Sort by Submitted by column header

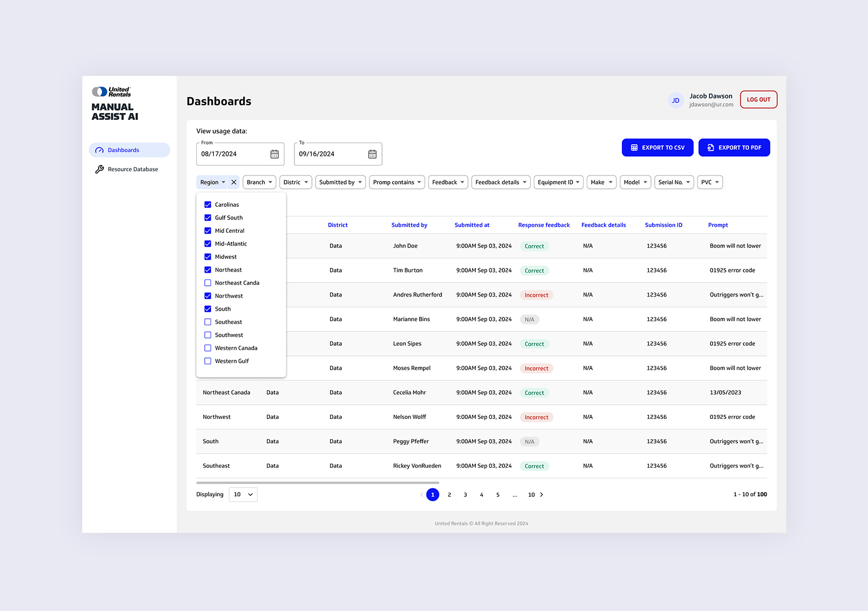409,225
